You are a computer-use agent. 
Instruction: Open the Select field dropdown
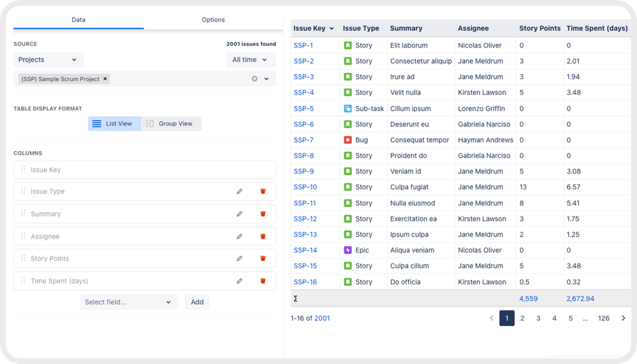[x=128, y=302]
